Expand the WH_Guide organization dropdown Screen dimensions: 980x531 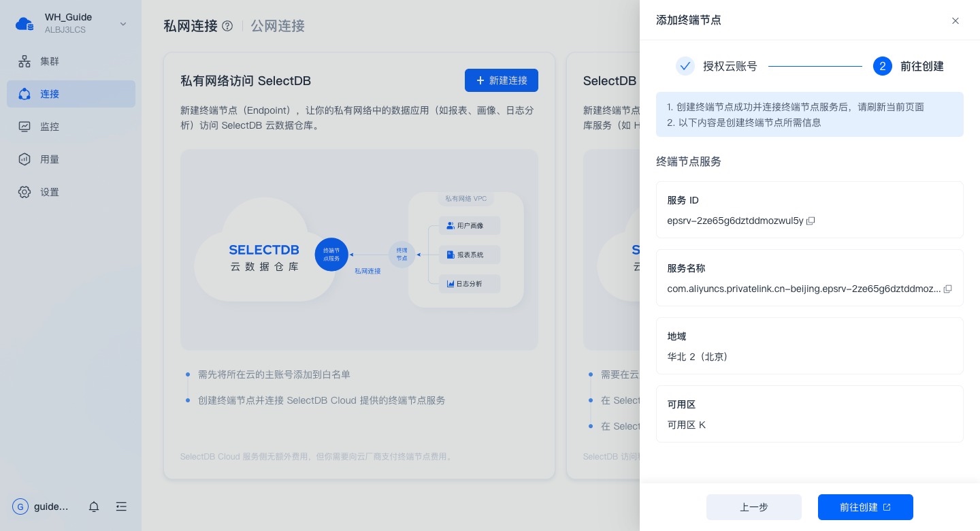(123, 24)
